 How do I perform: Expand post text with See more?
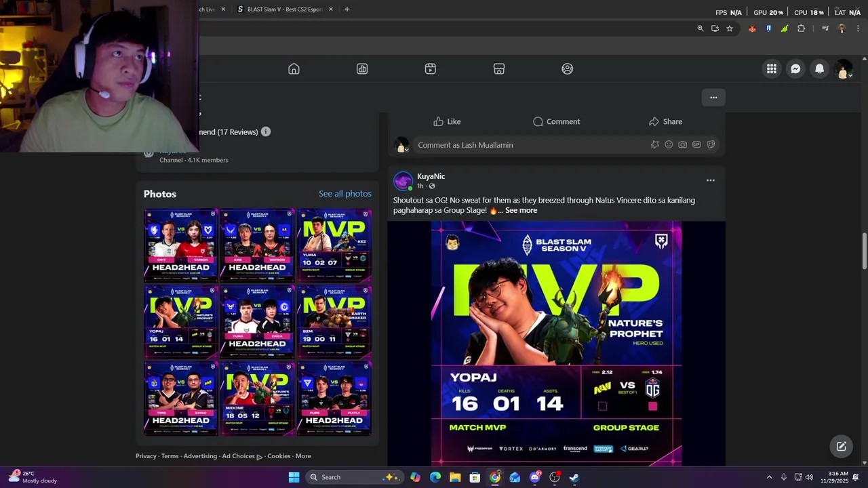521,210
